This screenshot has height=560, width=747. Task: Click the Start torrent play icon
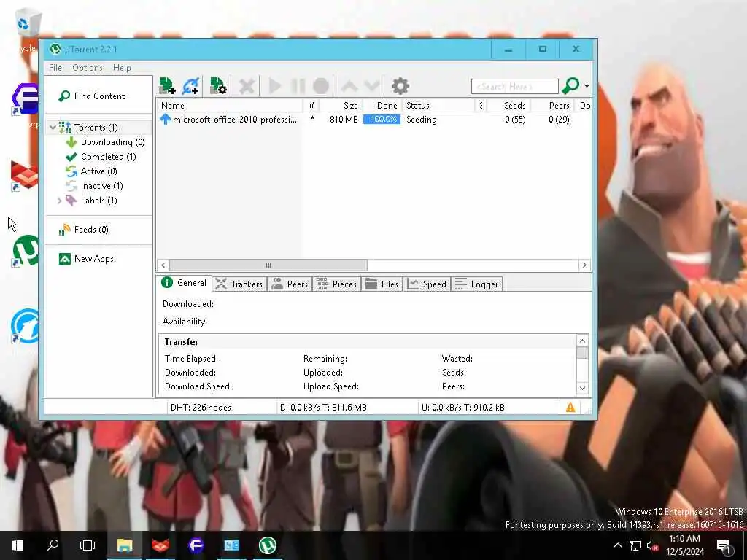coord(274,86)
